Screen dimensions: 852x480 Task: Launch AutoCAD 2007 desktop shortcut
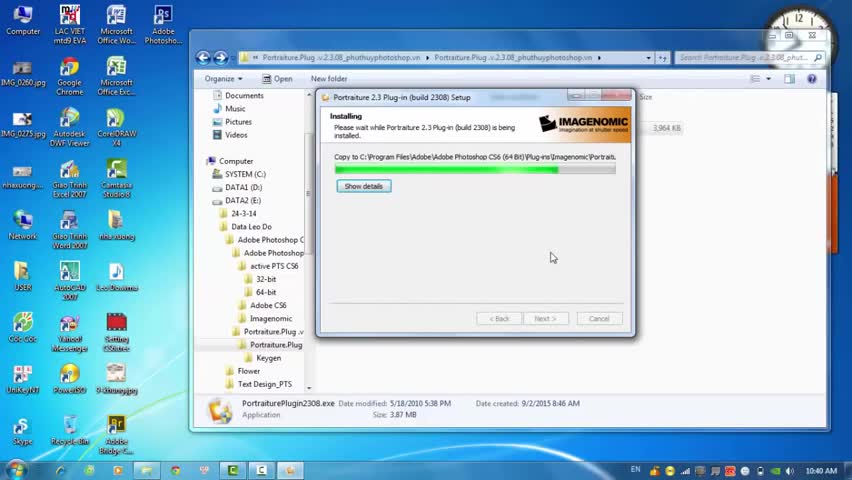click(x=70, y=281)
